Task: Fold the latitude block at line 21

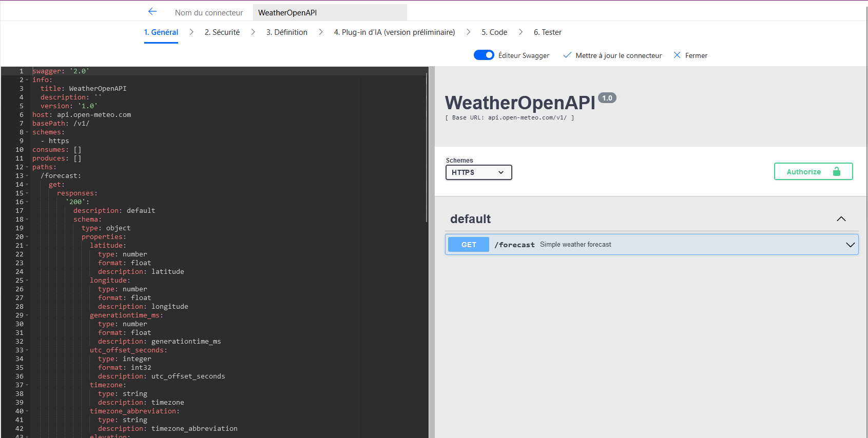Action: pos(27,246)
